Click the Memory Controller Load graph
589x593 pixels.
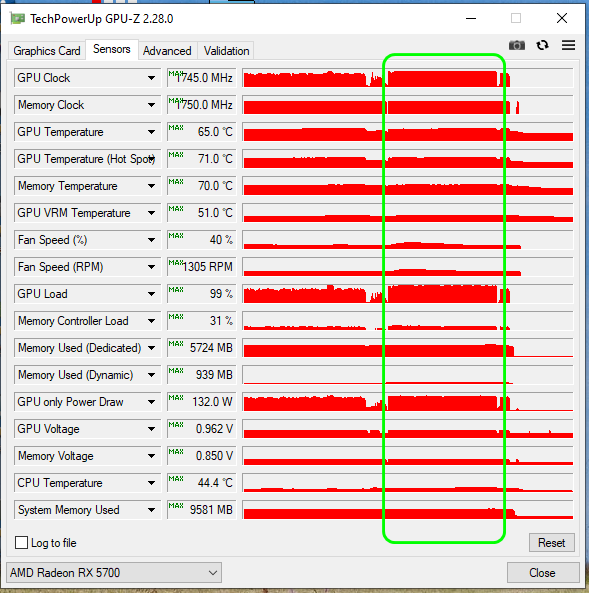408,321
